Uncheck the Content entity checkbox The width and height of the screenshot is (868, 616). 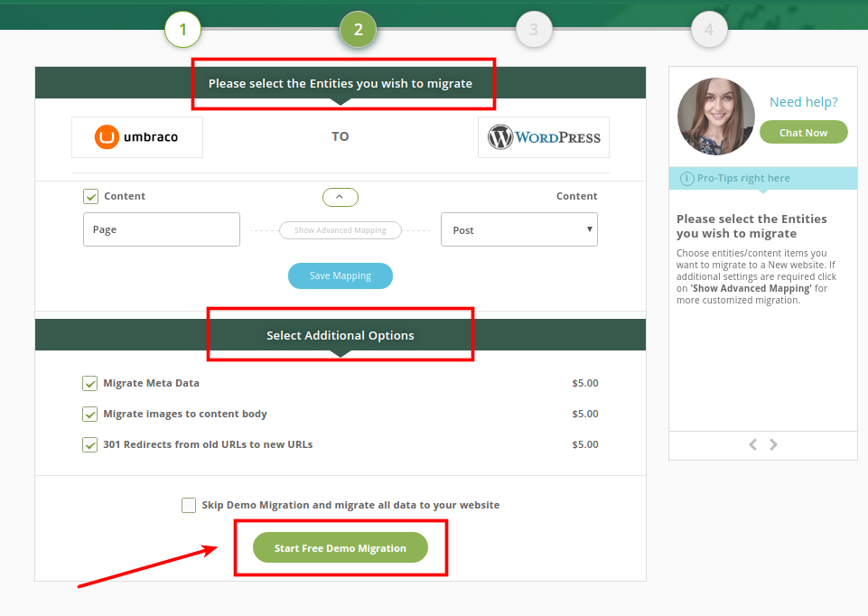coord(91,197)
